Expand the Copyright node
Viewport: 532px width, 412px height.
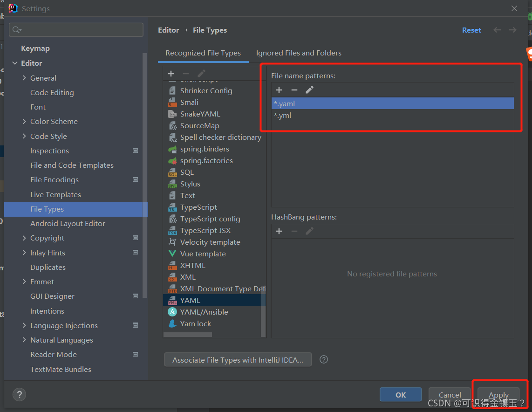click(24, 238)
